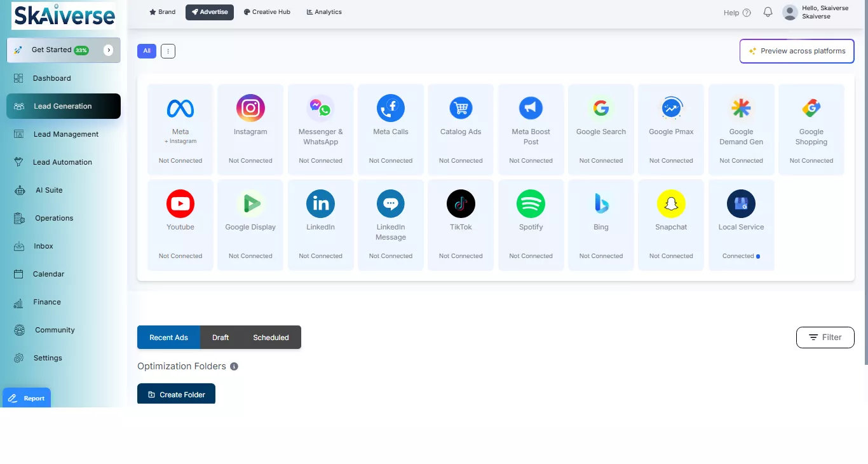Switch to the Draft tab
This screenshot has height=464, width=868.
220,338
